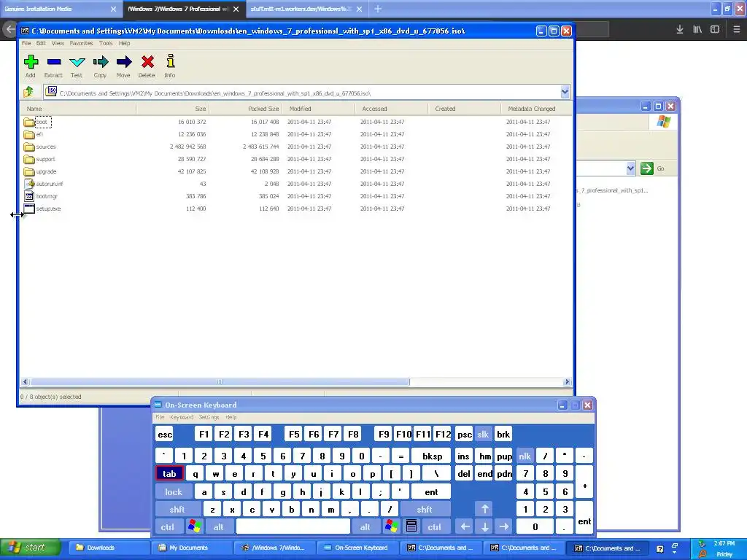Click the space bar on On-Screen Keyboard
The height and width of the screenshot is (560, 747).
pos(293,526)
